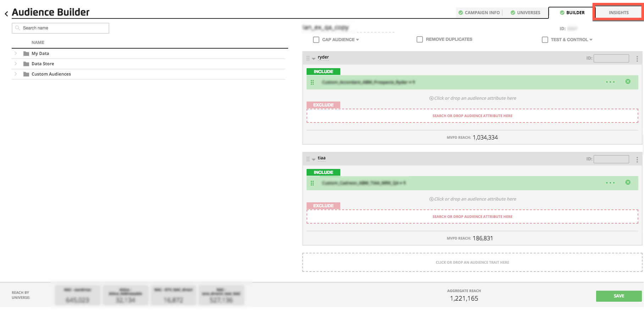This screenshot has height=312, width=644.
Task: Open the Cap Audience dropdown arrow
Action: pos(357,40)
